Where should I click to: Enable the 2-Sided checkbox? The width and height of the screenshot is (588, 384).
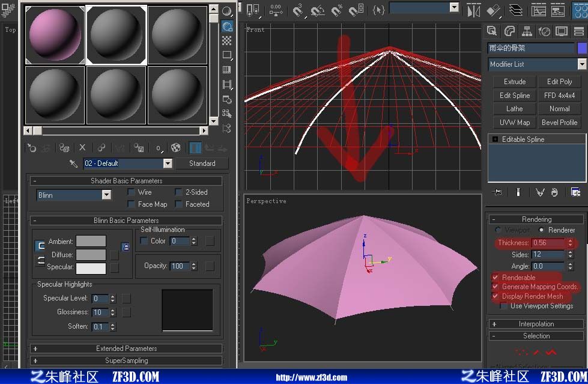[178, 192]
